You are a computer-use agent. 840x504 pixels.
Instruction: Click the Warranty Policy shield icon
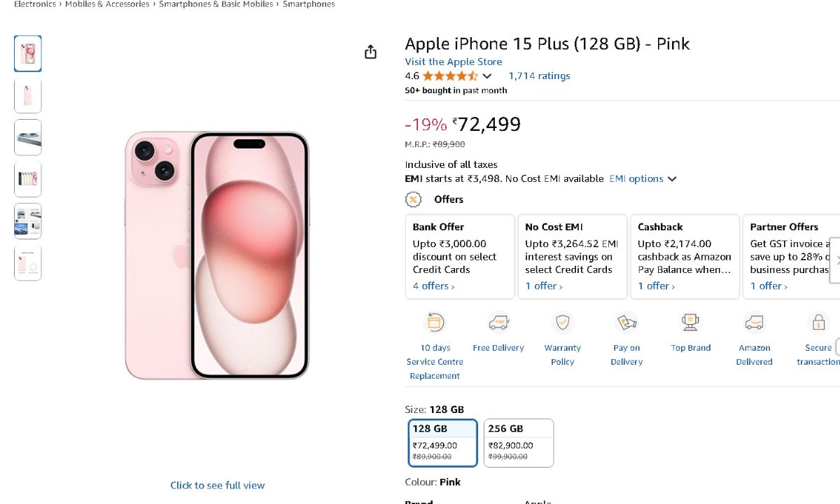click(562, 323)
